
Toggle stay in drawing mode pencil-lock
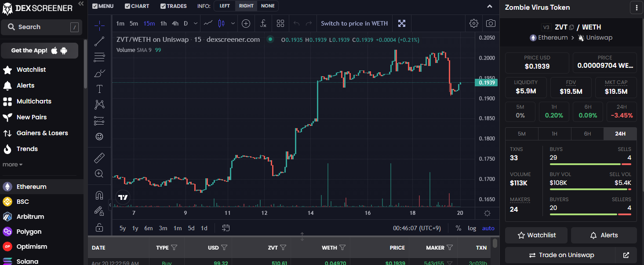pyautogui.click(x=99, y=211)
